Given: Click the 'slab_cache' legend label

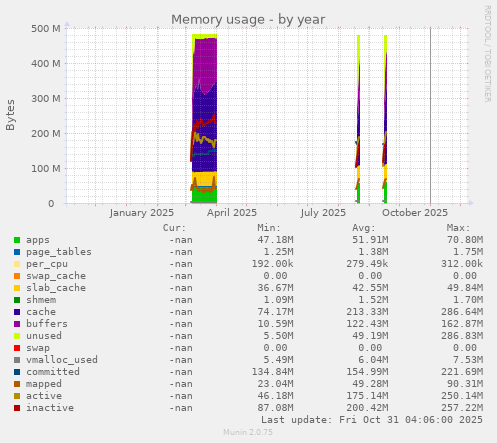Looking at the screenshot, I should click(56, 288).
